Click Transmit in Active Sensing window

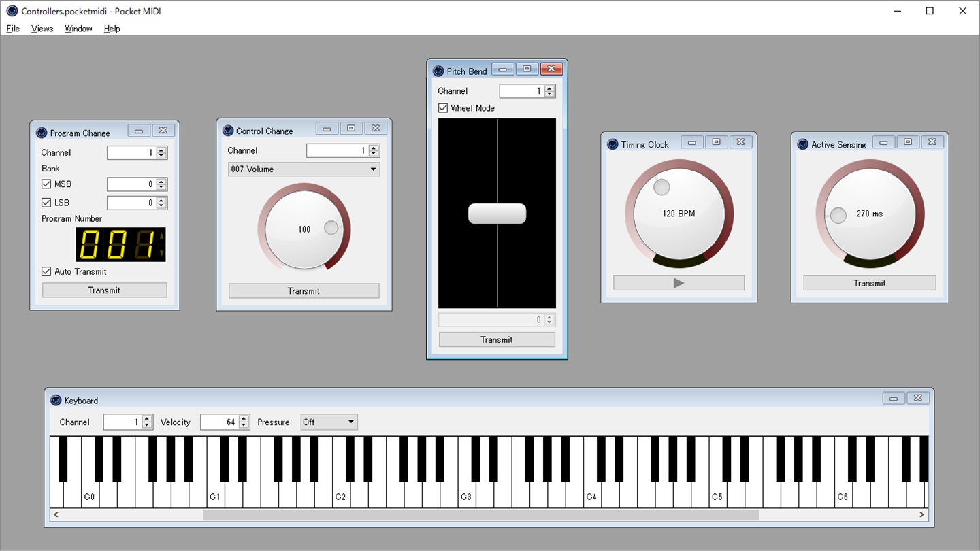pyautogui.click(x=870, y=283)
